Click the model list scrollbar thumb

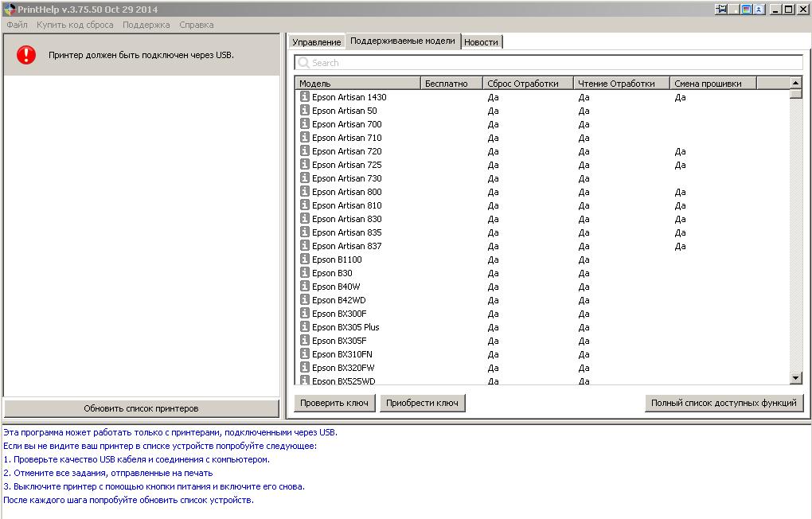[x=795, y=94]
